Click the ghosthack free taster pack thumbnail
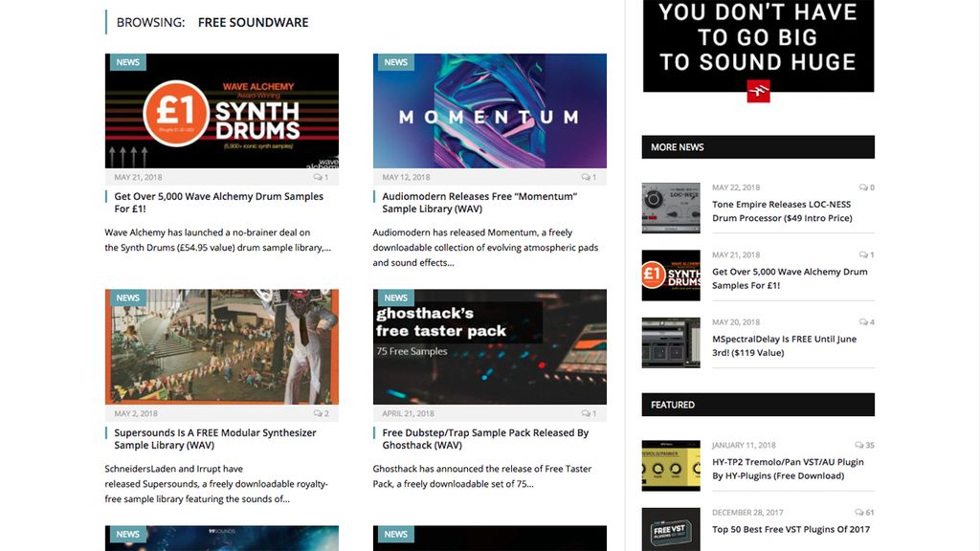 (491, 344)
